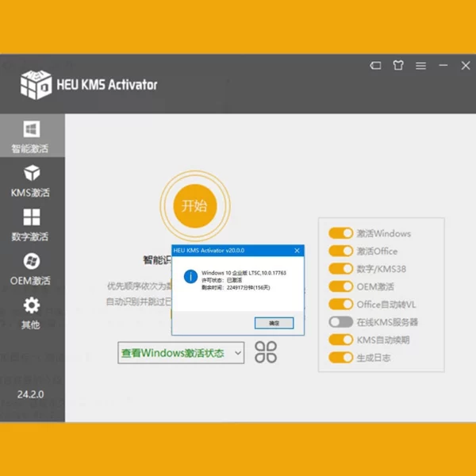Open the tag/label icon in title bar
The height and width of the screenshot is (476, 476).
(375, 65)
